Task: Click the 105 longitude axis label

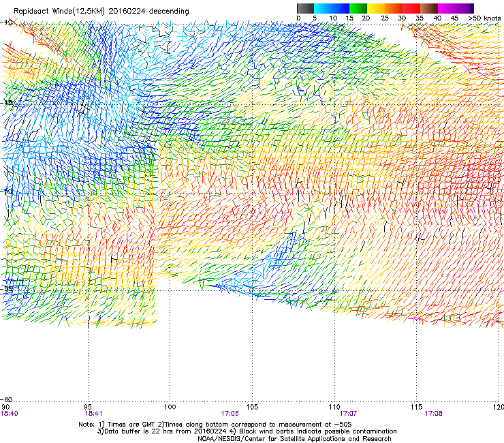Action: (x=252, y=407)
